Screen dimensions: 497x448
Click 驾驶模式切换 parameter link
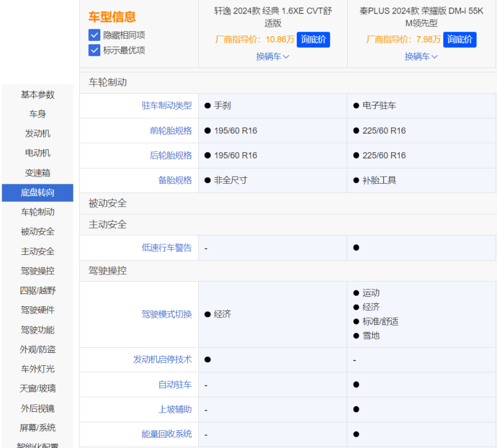tap(166, 314)
